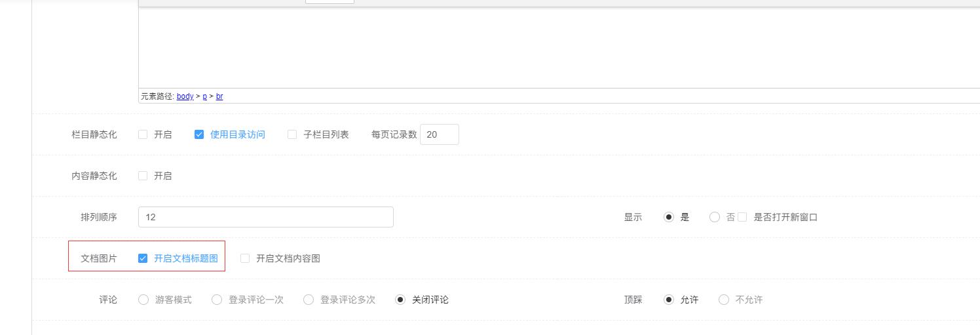Select 顶踩 不允许 radio button
The image size is (980, 335).
click(x=724, y=300)
